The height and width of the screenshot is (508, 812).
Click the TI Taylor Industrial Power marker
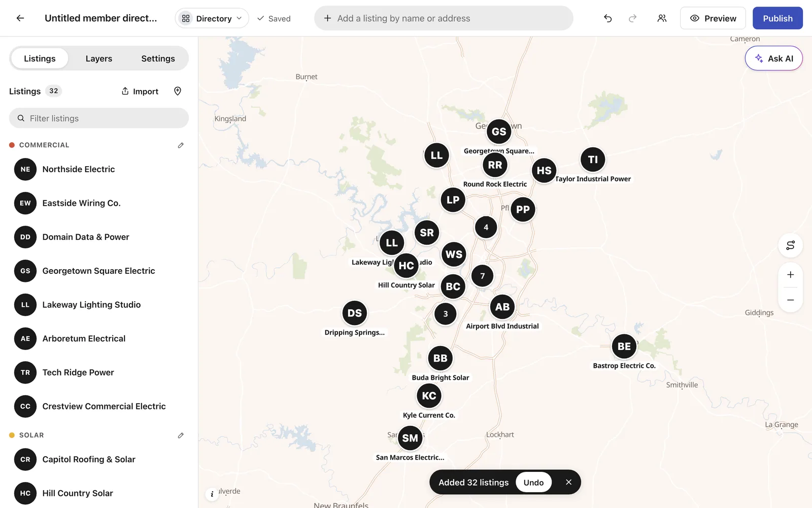[593, 160]
